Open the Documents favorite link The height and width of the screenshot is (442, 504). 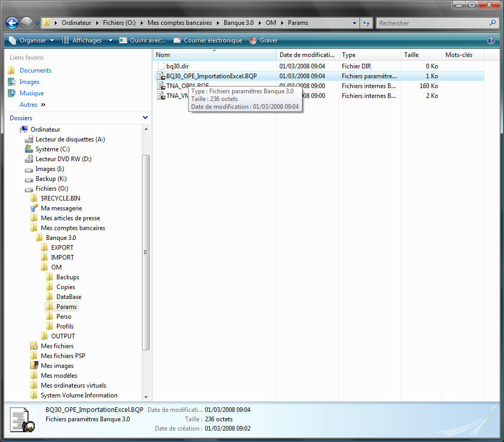[35, 70]
